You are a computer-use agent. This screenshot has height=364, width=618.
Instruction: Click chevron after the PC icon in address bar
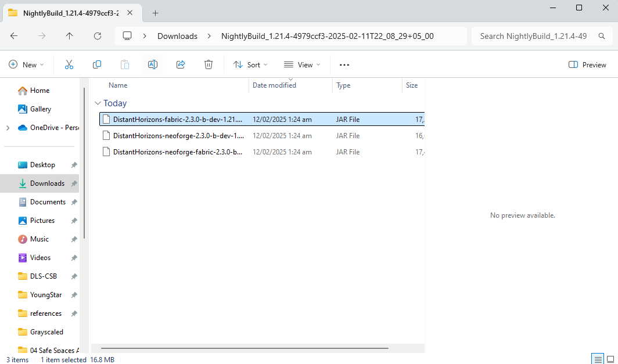(145, 36)
